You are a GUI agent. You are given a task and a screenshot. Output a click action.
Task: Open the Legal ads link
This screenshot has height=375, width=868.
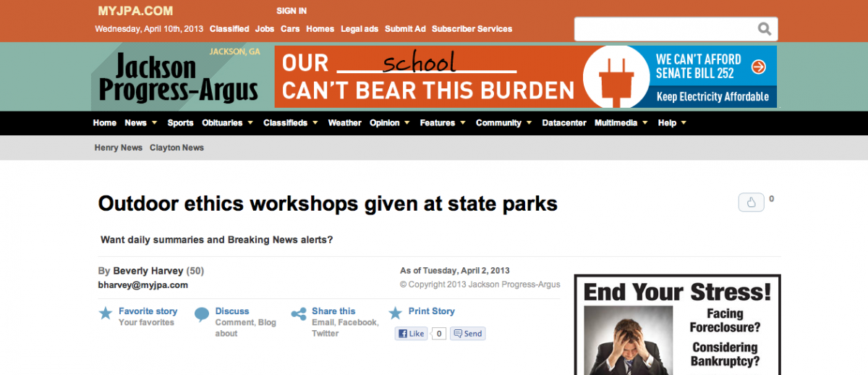[359, 29]
